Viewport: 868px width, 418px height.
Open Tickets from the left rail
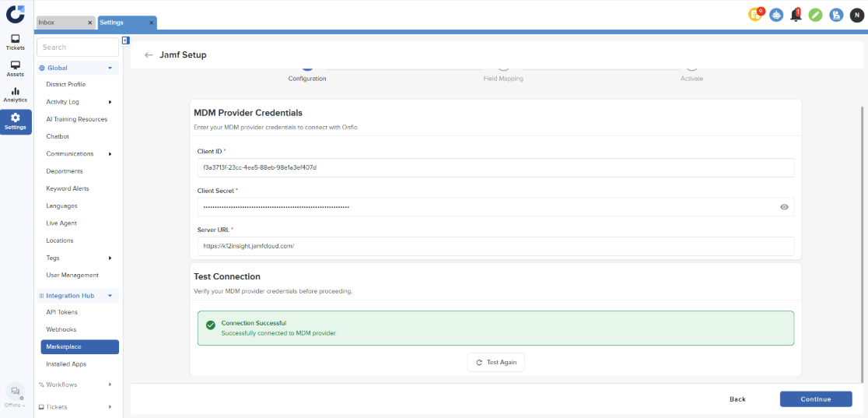click(x=16, y=42)
